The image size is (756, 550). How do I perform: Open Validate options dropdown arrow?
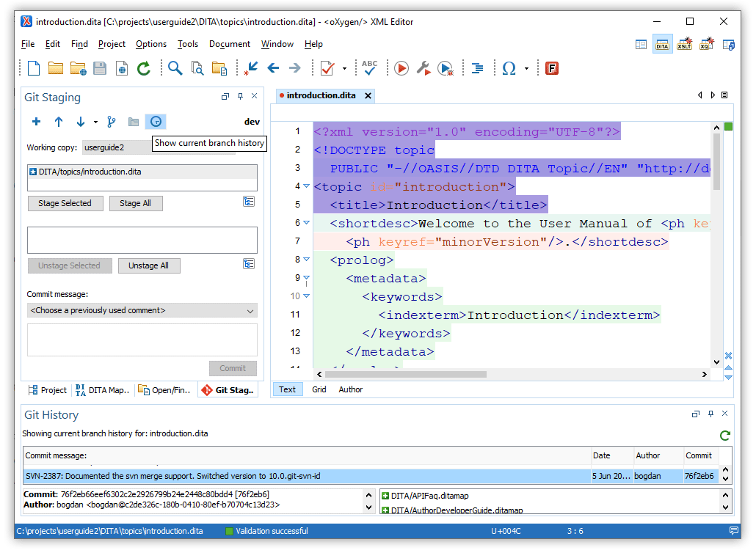point(344,68)
